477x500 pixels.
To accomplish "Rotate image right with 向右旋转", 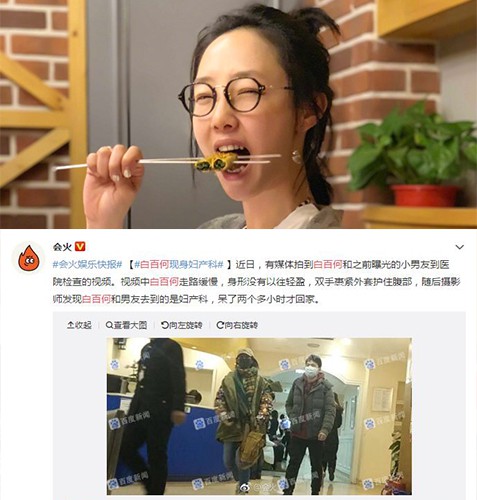I will 237,325.
